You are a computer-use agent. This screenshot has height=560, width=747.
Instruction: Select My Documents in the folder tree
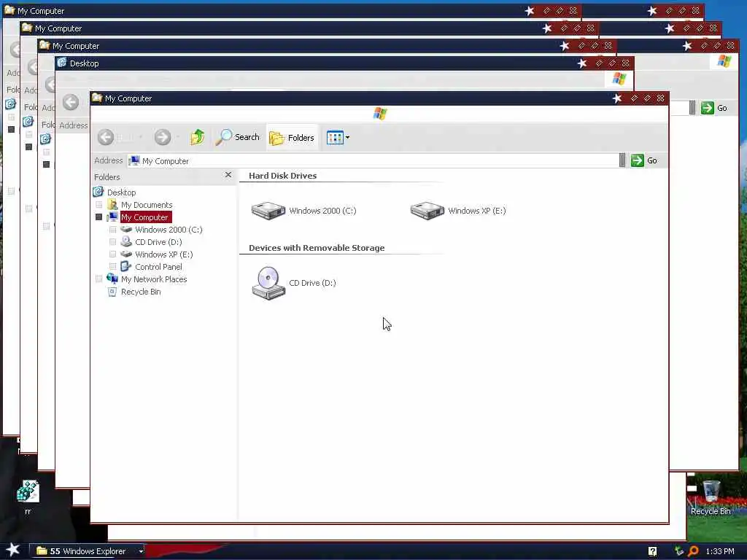coord(147,205)
